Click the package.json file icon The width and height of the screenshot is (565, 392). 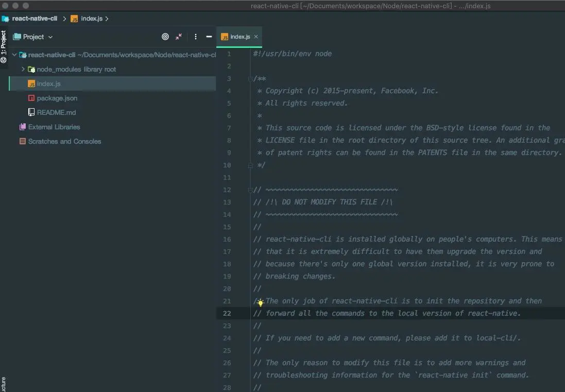pos(31,98)
